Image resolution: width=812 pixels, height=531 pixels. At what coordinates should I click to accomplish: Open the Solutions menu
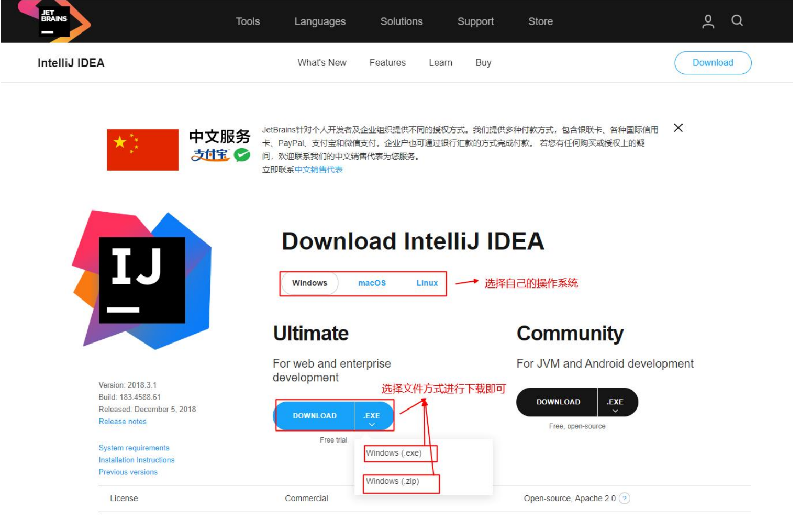tap(402, 21)
